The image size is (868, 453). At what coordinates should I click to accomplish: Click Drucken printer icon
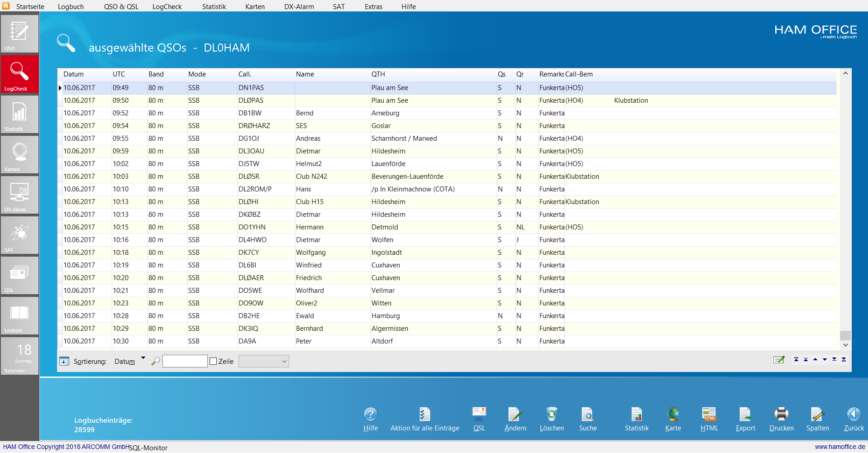(782, 414)
